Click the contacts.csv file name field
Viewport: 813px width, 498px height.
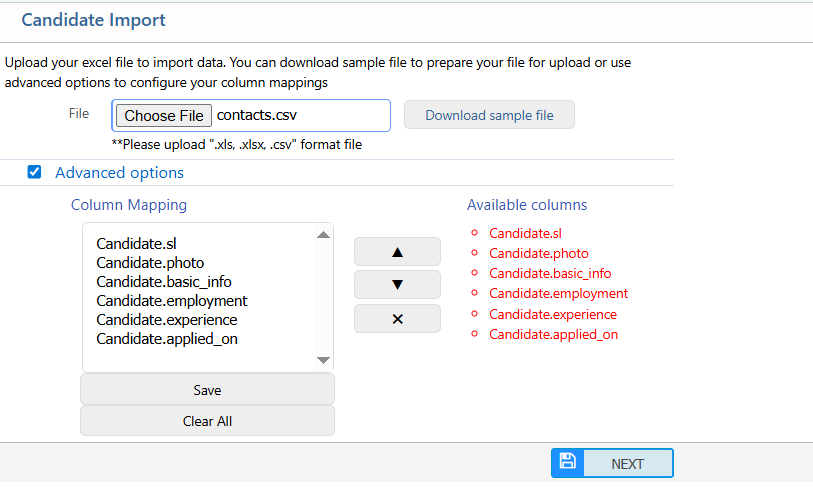coord(300,116)
